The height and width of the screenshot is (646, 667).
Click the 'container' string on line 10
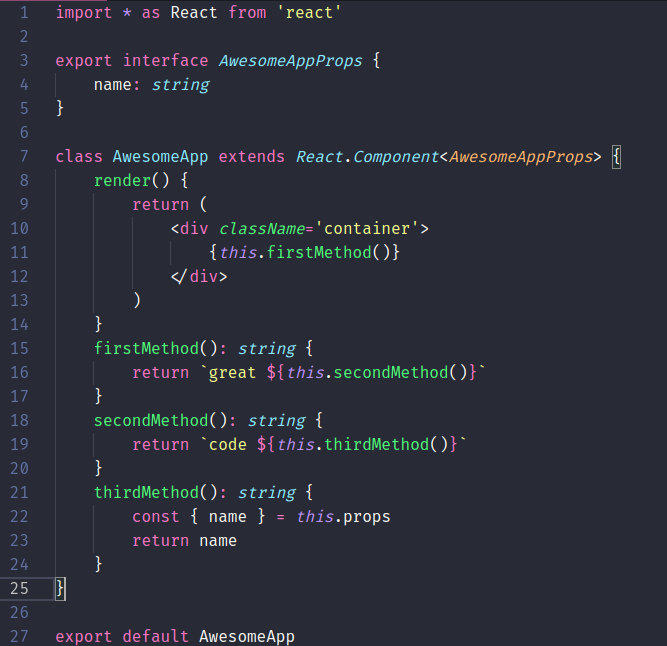coord(367,229)
